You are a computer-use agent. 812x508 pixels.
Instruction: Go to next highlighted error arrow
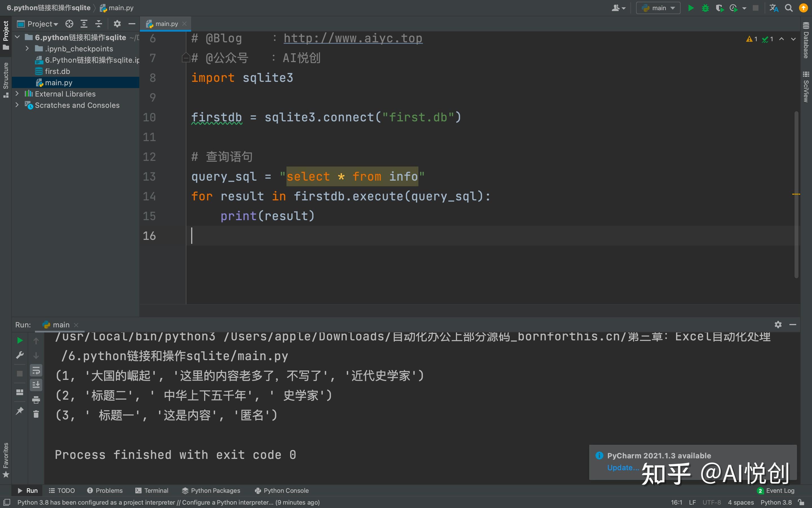tap(793, 39)
